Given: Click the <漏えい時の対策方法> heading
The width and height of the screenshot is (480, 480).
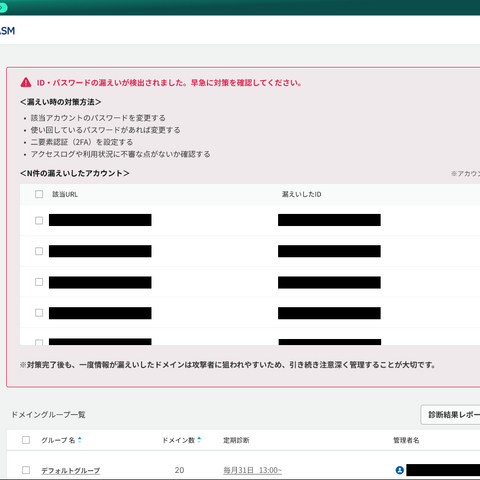Looking at the screenshot, I should pyautogui.click(x=61, y=102).
